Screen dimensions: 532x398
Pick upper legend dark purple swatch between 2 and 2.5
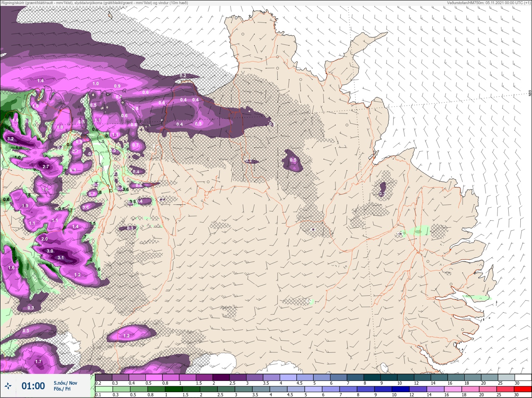(221, 377)
